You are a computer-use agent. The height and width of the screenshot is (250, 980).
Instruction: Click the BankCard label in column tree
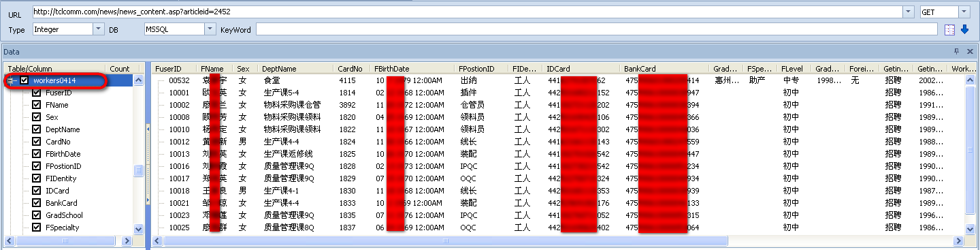tap(61, 203)
